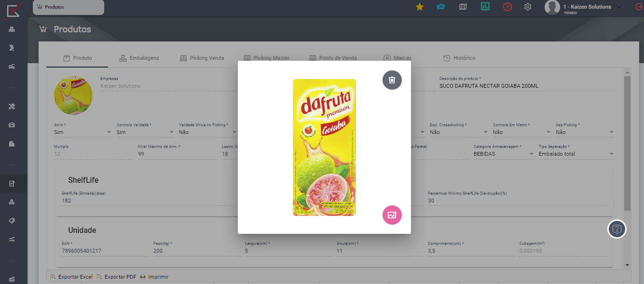Click the Largura(cm) field
The image size is (644, 284).
(288, 251)
